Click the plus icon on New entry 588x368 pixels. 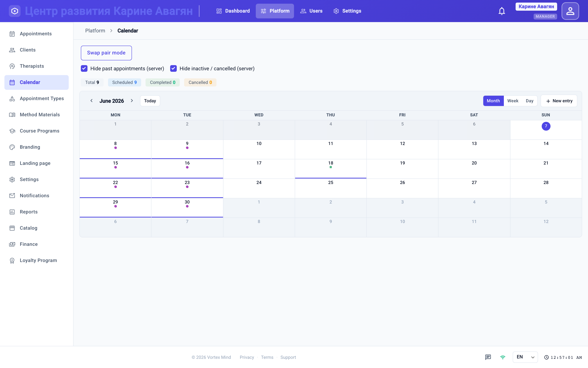click(548, 101)
